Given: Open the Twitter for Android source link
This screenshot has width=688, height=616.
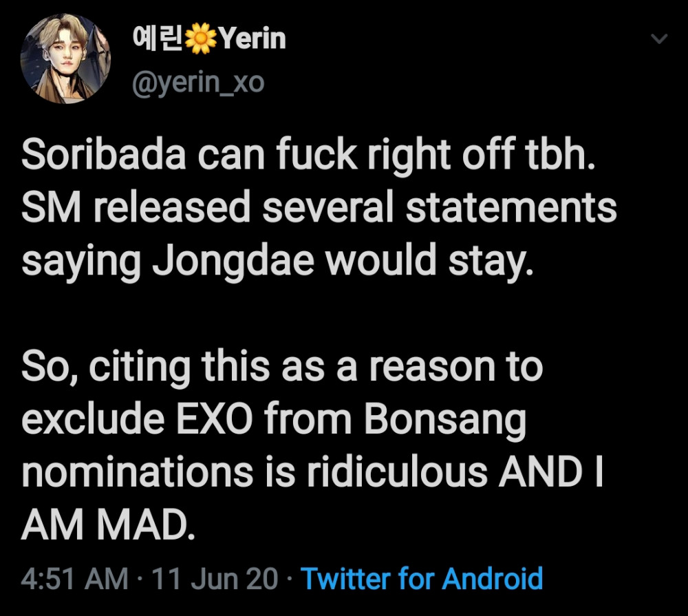Looking at the screenshot, I should [x=422, y=578].
